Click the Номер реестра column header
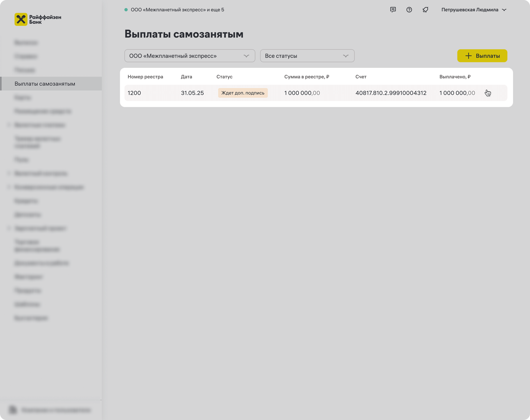530x420 pixels. (x=145, y=77)
